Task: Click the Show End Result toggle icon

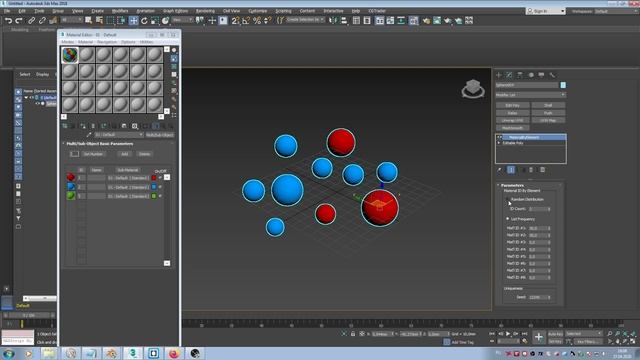Action: pos(511,170)
